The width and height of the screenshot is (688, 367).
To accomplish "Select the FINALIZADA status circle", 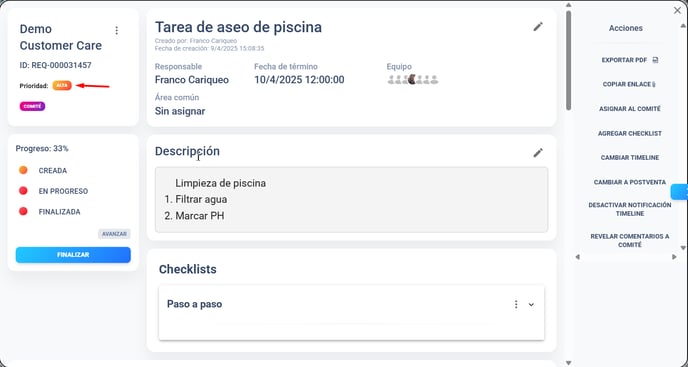I will point(23,212).
